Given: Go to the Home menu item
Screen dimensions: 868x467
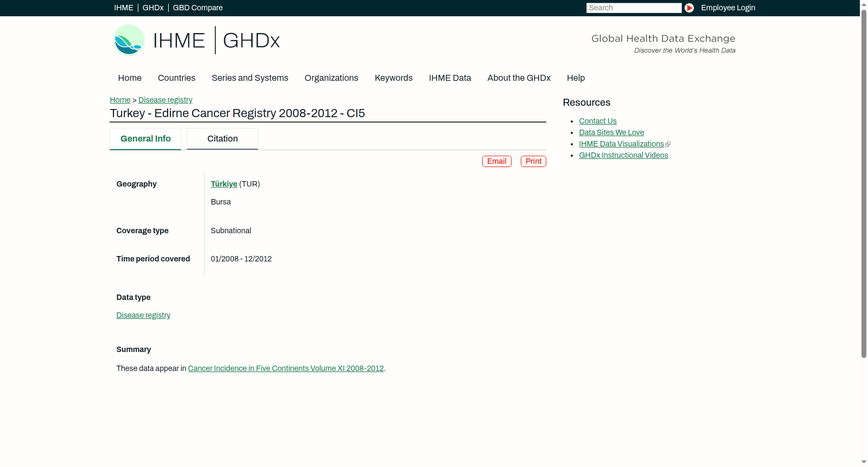Looking at the screenshot, I should coord(130,78).
